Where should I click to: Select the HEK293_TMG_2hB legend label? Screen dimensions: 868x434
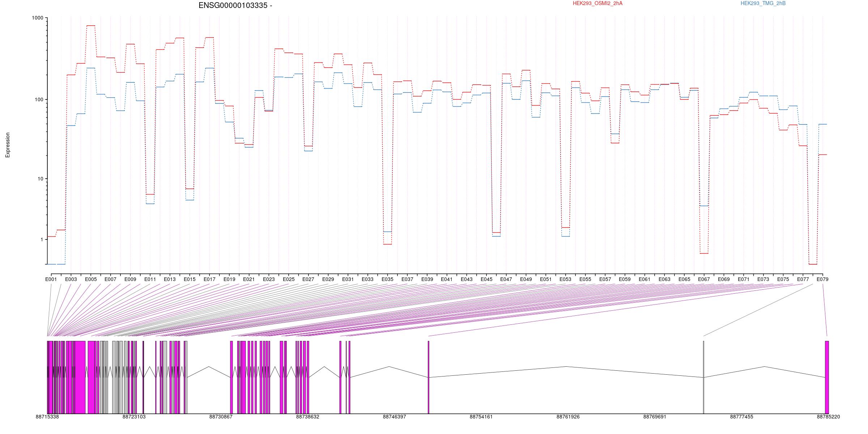tap(763, 3)
